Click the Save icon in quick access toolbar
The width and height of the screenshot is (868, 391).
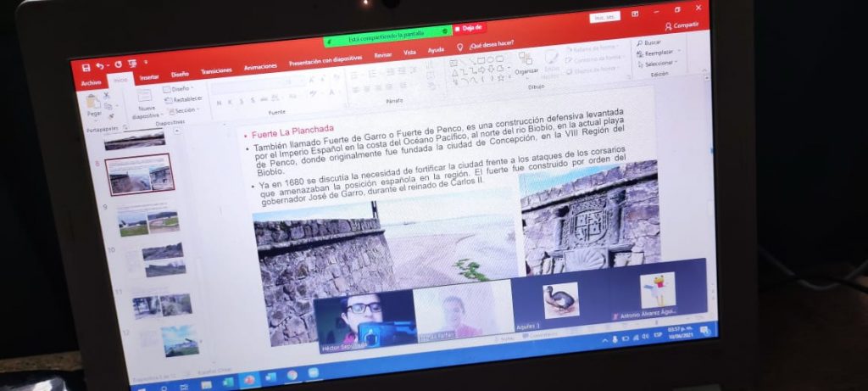point(85,67)
